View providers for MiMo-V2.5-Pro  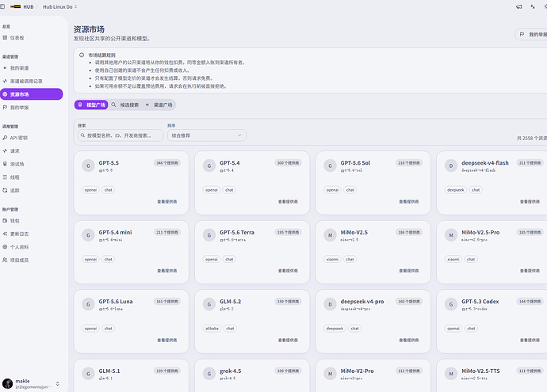click(530, 270)
